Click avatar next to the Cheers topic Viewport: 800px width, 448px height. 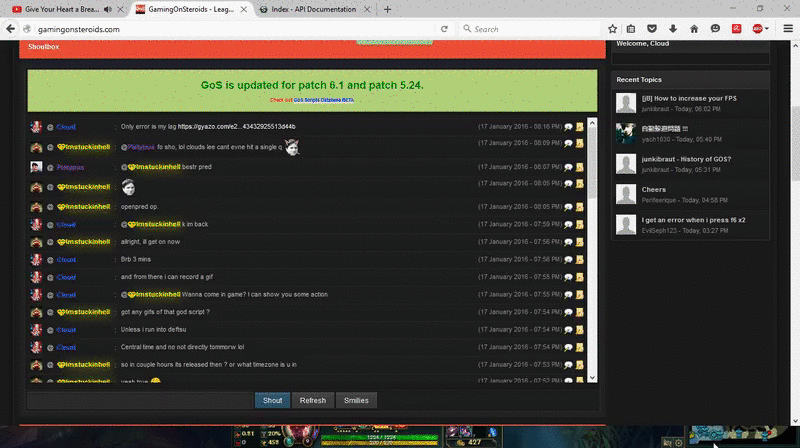coord(626,194)
